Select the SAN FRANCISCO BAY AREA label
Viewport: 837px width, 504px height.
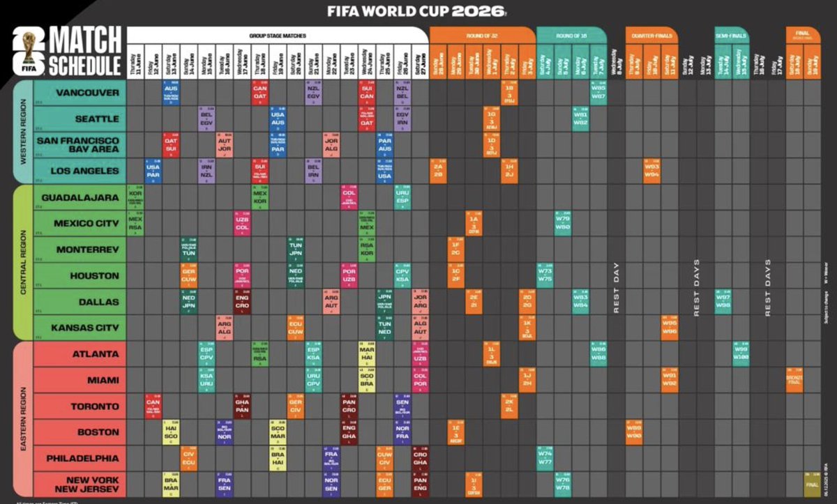pyautogui.click(x=79, y=145)
